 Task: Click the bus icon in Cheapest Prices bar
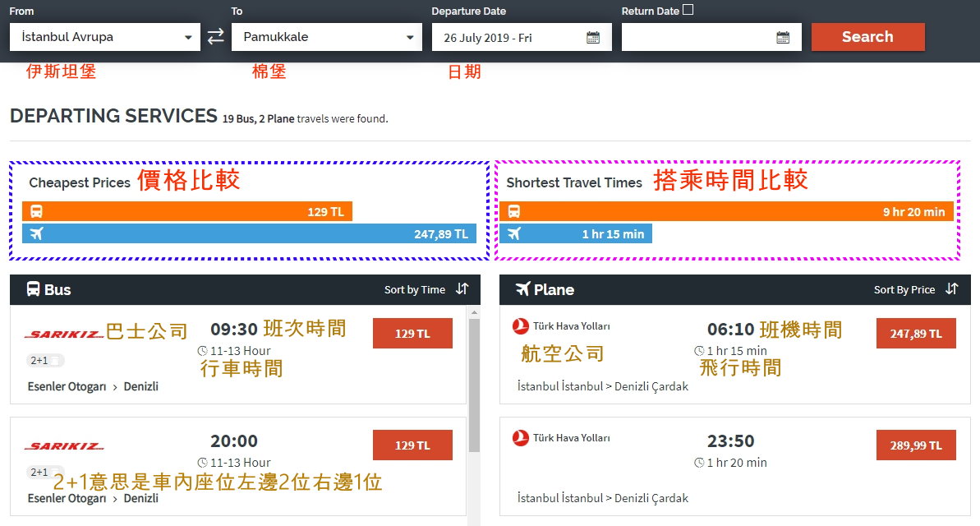[36, 212]
